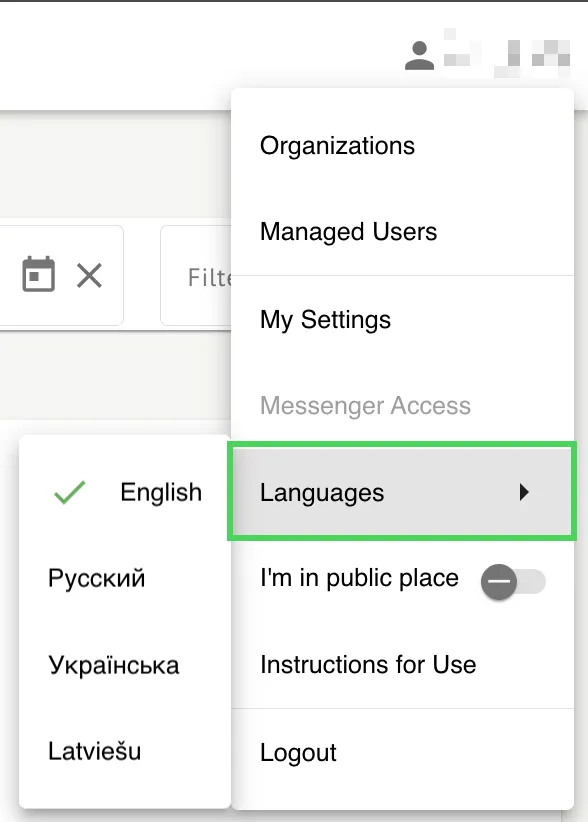The image size is (588, 822).
Task: Expand the Languages submenu
Action: (x=402, y=492)
